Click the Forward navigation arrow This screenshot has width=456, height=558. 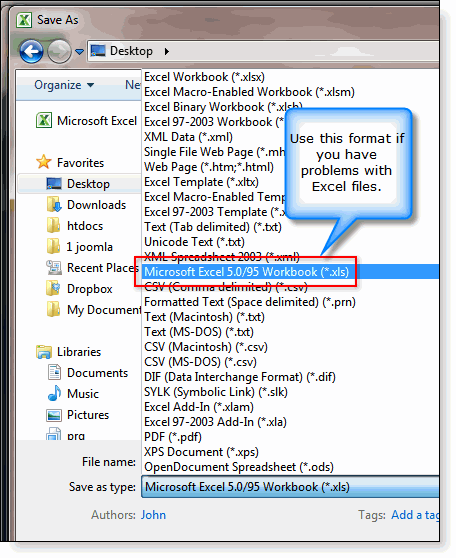(x=59, y=51)
